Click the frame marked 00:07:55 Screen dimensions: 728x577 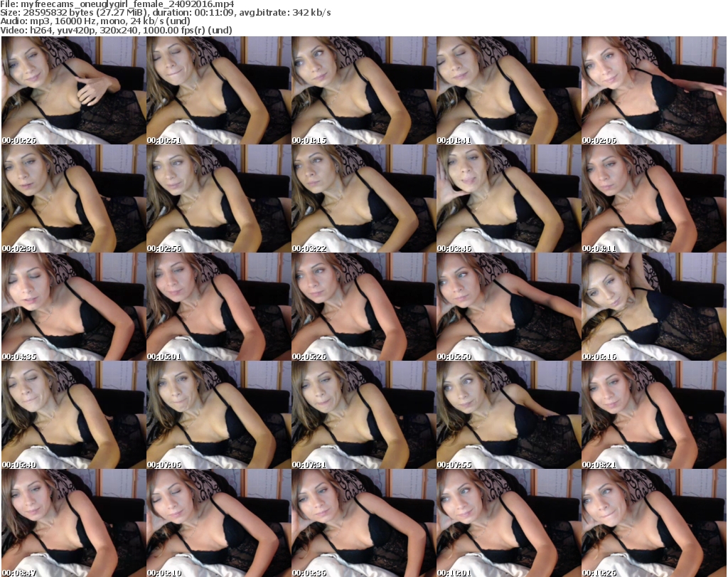tap(509, 415)
